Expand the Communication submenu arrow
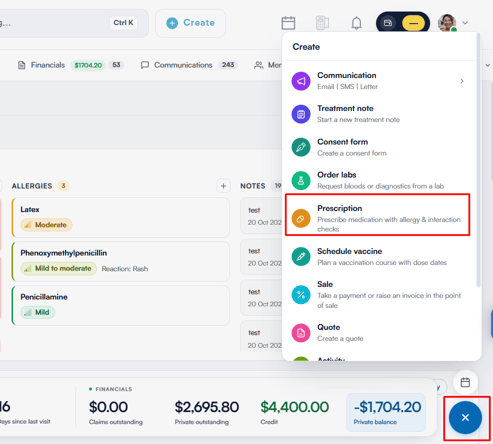 coord(462,81)
